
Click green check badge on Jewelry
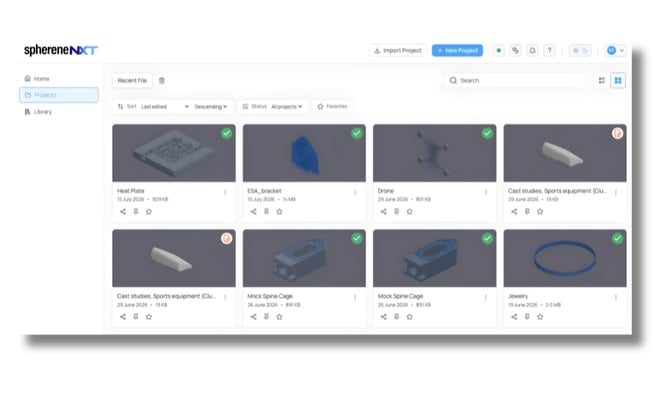(618, 239)
